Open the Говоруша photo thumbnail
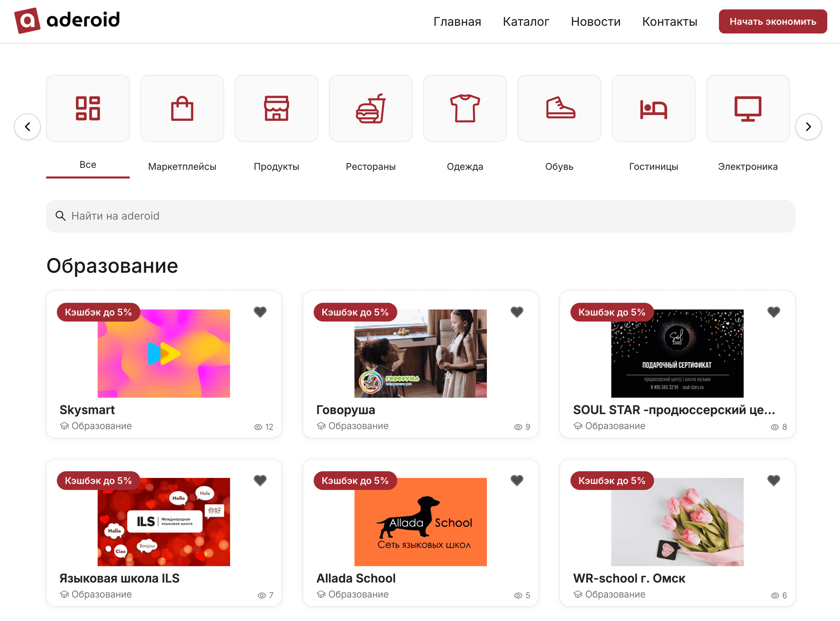Screen dimensions: 840x621 tap(420, 353)
